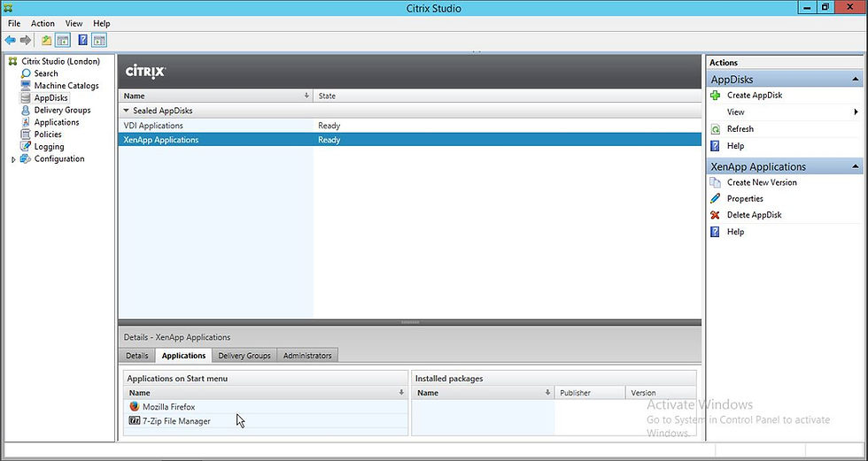Click the State column header

coord(507,96)
